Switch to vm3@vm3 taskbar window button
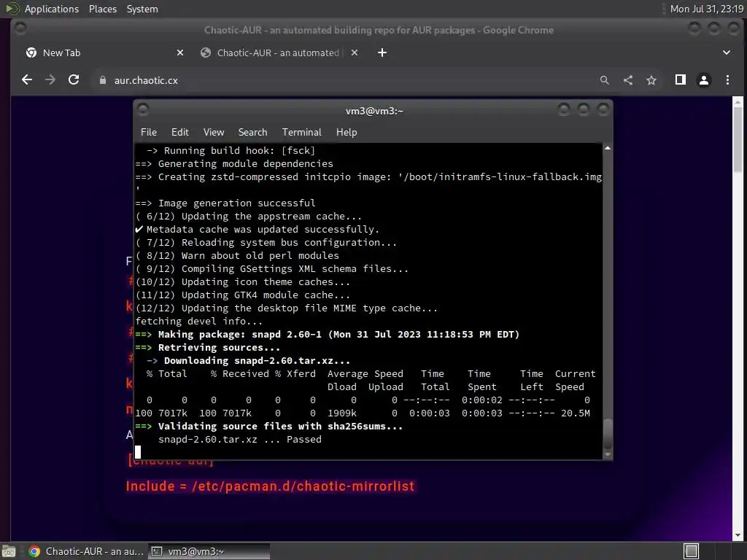This screenshot has width=747, height=560. pos(209,551)
